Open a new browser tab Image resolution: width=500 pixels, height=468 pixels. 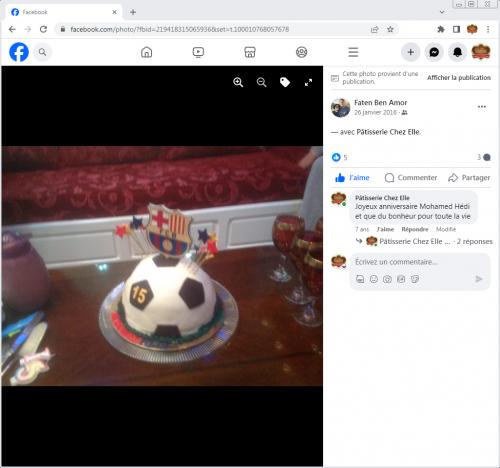[x=133, y=12]
